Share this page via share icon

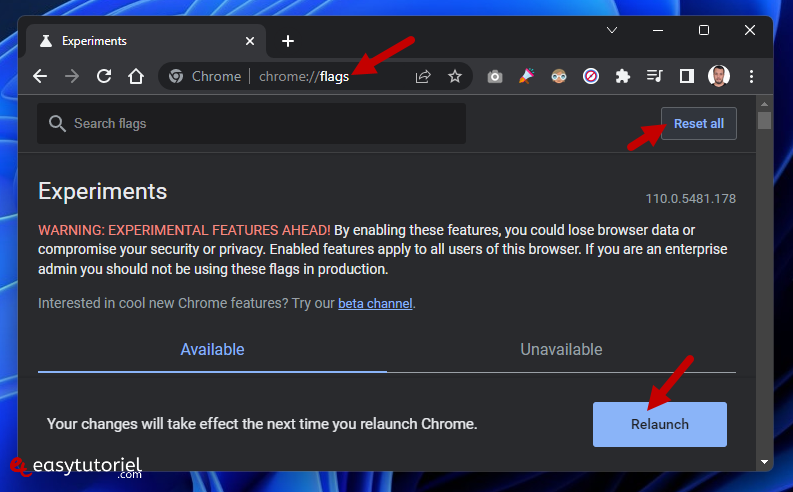pos(423,76)
